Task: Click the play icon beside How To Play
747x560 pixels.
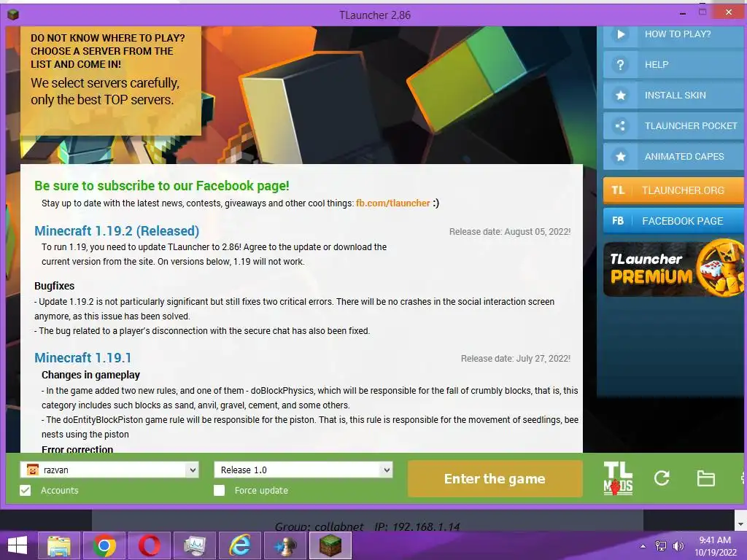Action: [620, 34]
